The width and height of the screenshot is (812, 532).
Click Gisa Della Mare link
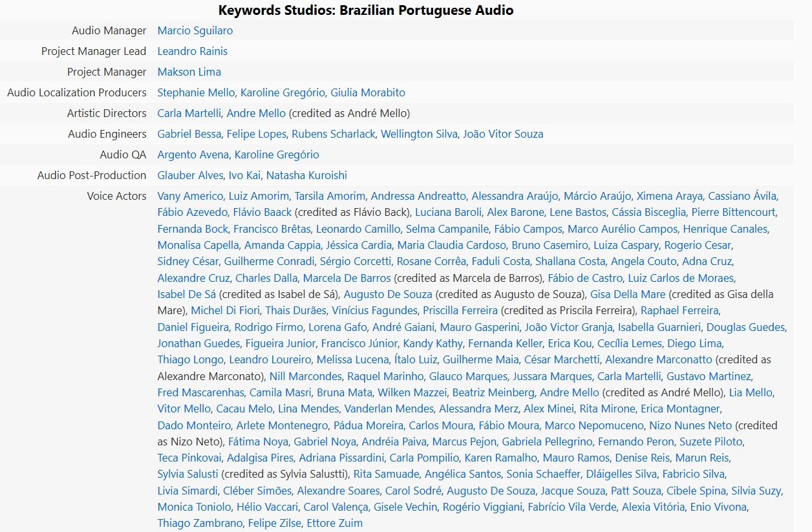pyautogui.click(x=628, y=294)
